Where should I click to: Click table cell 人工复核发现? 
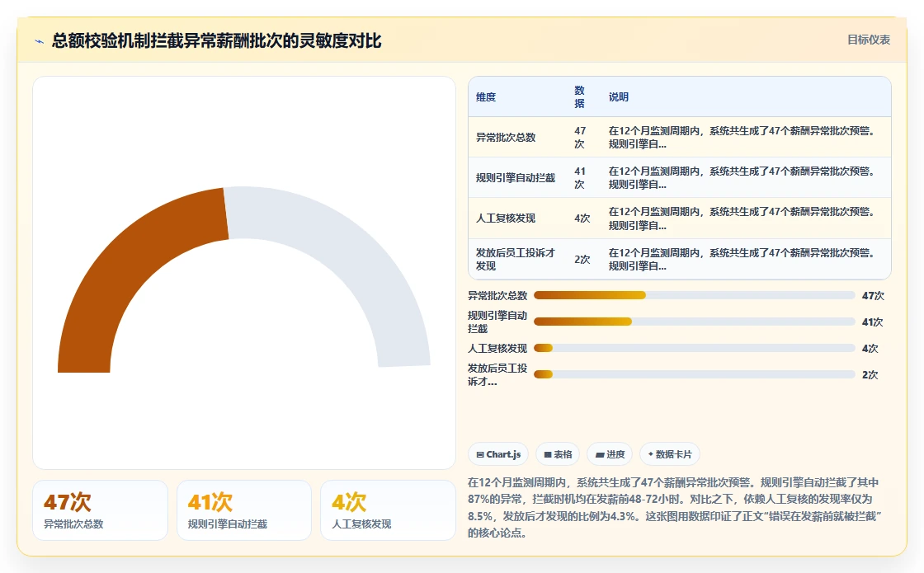click(x=506, y=218)
